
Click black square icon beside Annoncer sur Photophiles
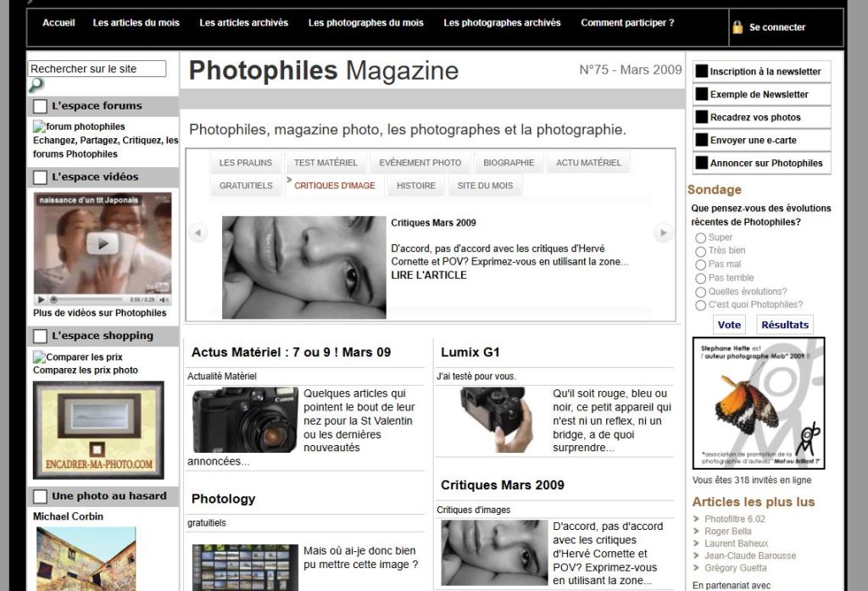coord(701,162)
